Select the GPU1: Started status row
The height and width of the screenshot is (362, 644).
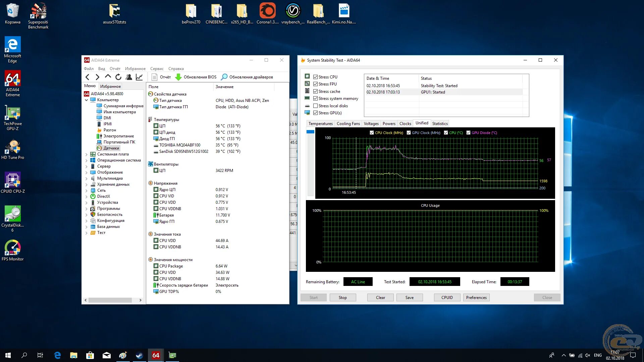click(x=433, y=92)
